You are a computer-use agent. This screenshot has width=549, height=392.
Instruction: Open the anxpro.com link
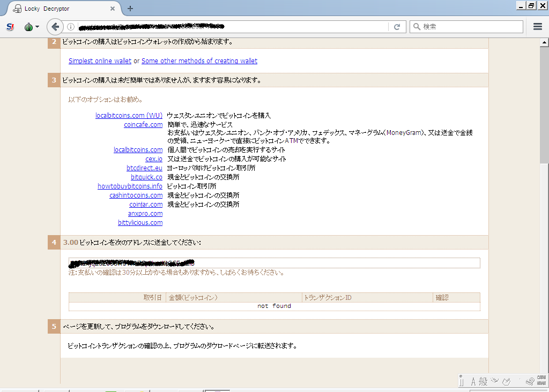tap(145, 213)
